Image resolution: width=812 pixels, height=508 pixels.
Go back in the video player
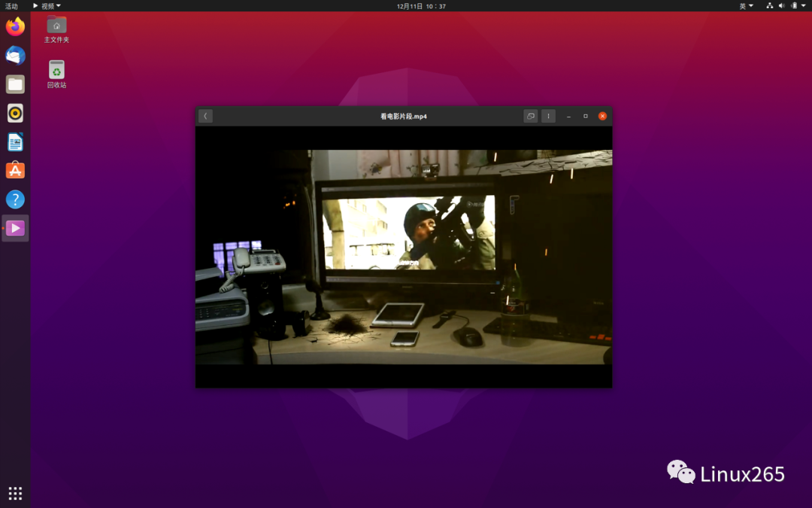click(205, 116)
